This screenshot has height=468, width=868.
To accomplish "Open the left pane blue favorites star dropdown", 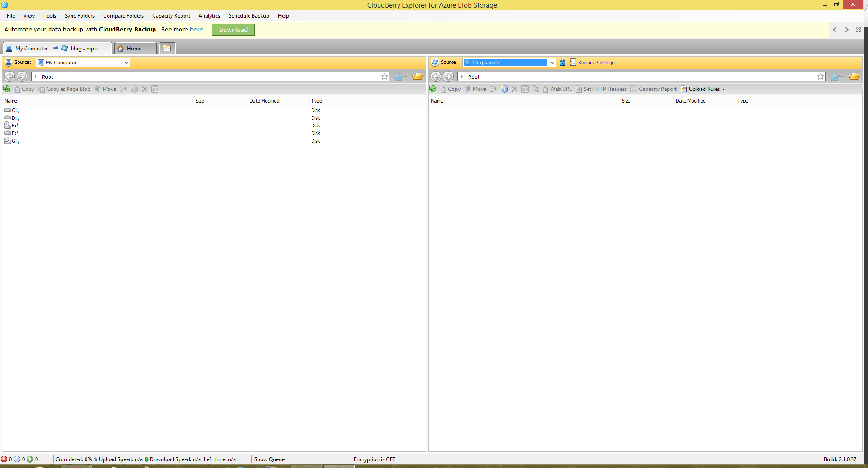I will coord(400,76).
